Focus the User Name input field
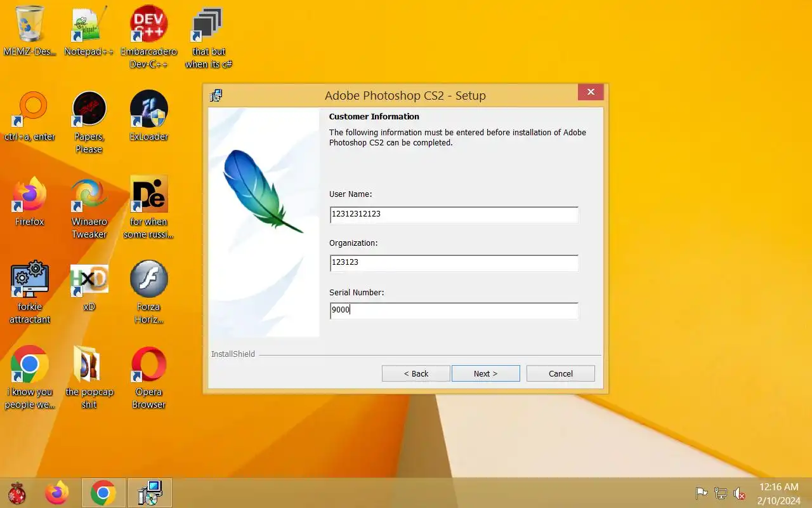Viewport: 812px width, 508px height. 454,215
